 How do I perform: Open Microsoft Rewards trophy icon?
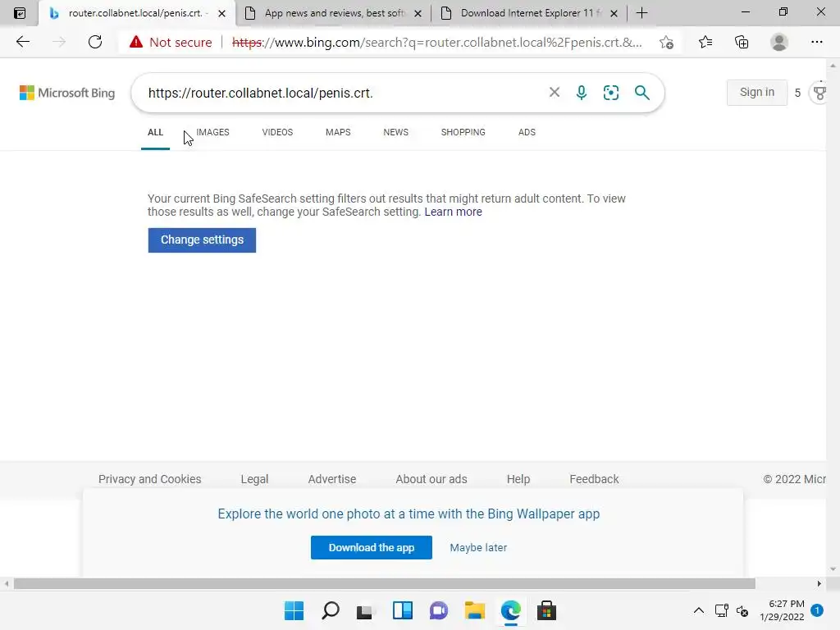[x=819, y=93]
